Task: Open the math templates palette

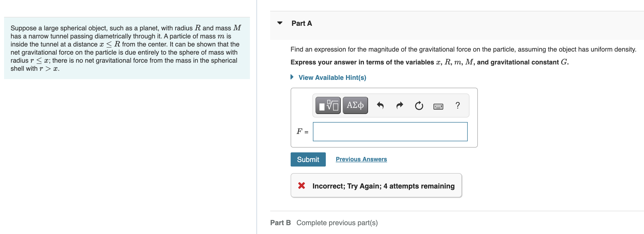Action: tap(328, 105)
